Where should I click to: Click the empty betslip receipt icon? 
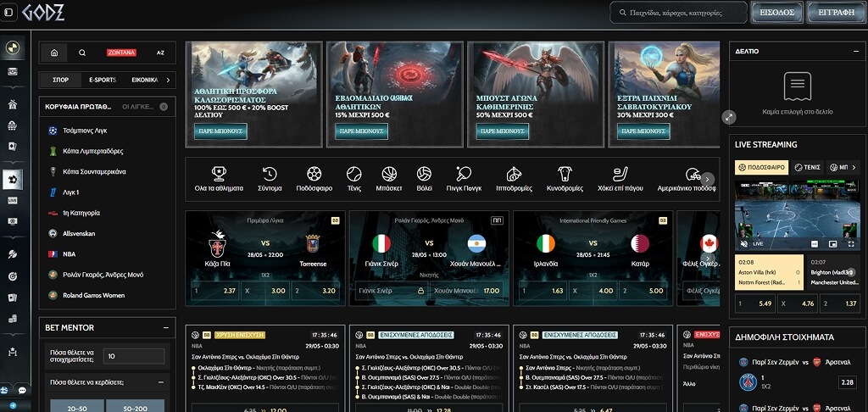(797, 87)
